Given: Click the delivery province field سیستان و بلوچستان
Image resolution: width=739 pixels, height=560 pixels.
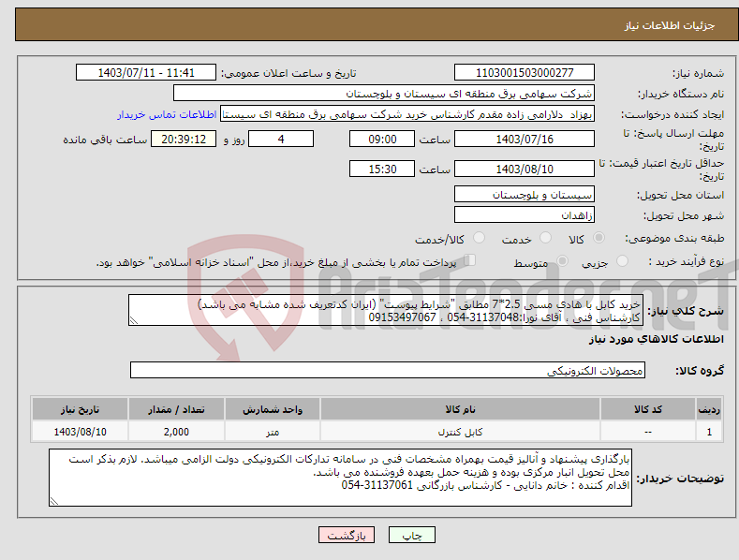Looking at the screenshot, I should [x=525, y=194].
